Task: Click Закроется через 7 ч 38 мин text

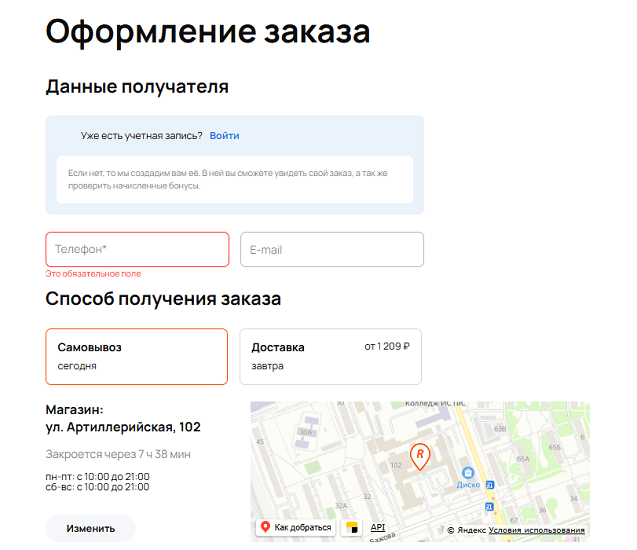Action: 118,454
